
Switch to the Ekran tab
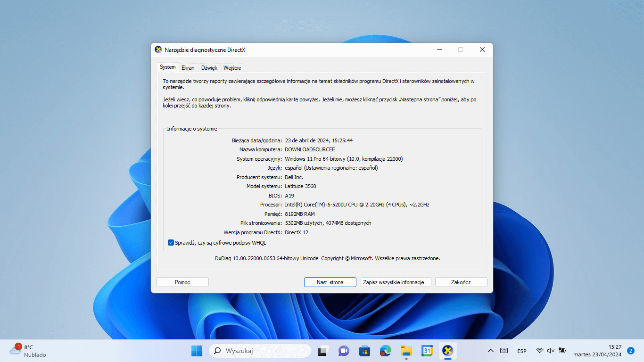click(188, 68)
